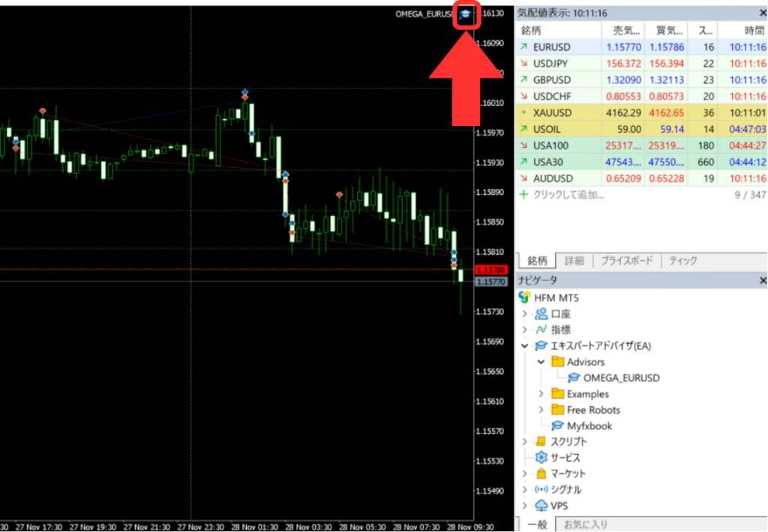Image resolution: width=768 pixels, height=532 pixels.
Task: Collapse the エキスパートアドバイザ(EA) tree node
Action: click(525, 346)
